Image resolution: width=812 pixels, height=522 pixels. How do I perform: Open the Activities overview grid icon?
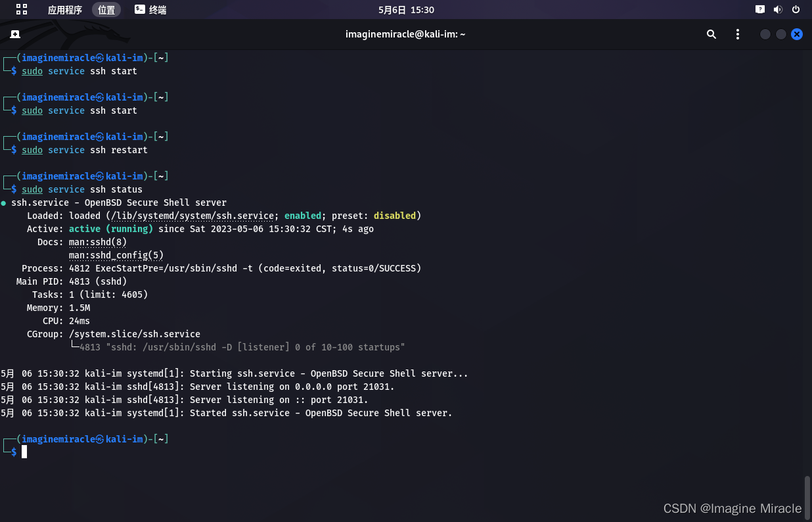click(22, 9)
